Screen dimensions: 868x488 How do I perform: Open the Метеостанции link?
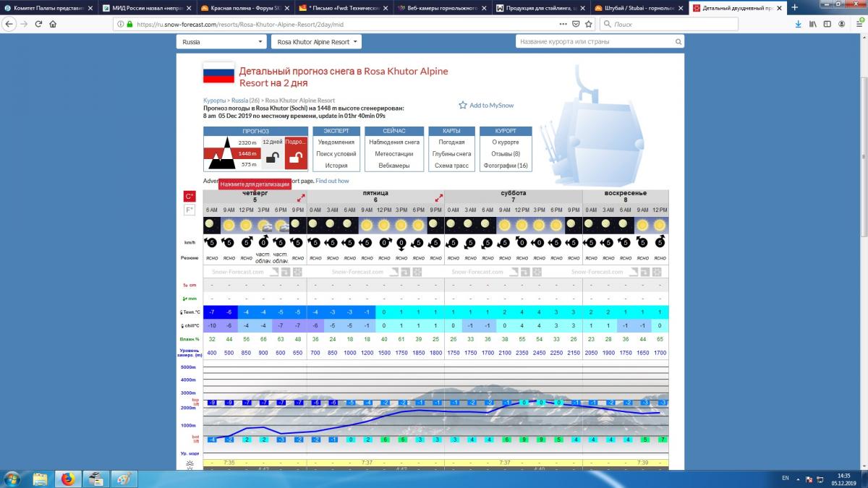pos(394,154)
